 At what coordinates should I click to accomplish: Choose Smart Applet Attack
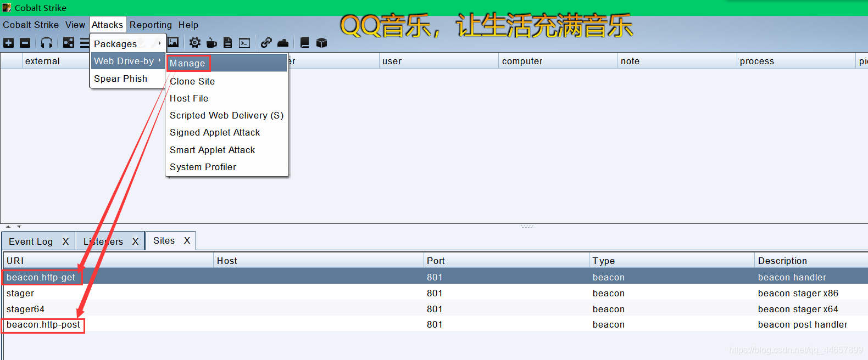226,150
